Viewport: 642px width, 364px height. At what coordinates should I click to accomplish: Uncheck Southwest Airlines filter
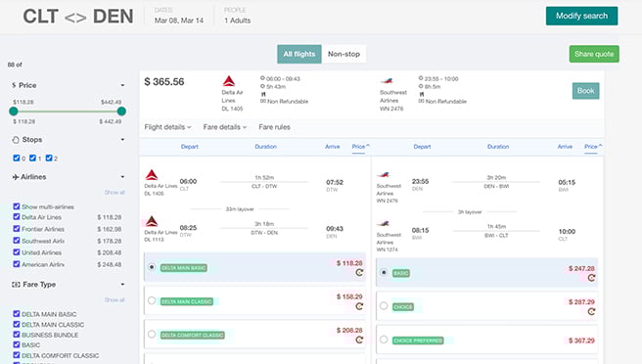[x=17, y=241]
